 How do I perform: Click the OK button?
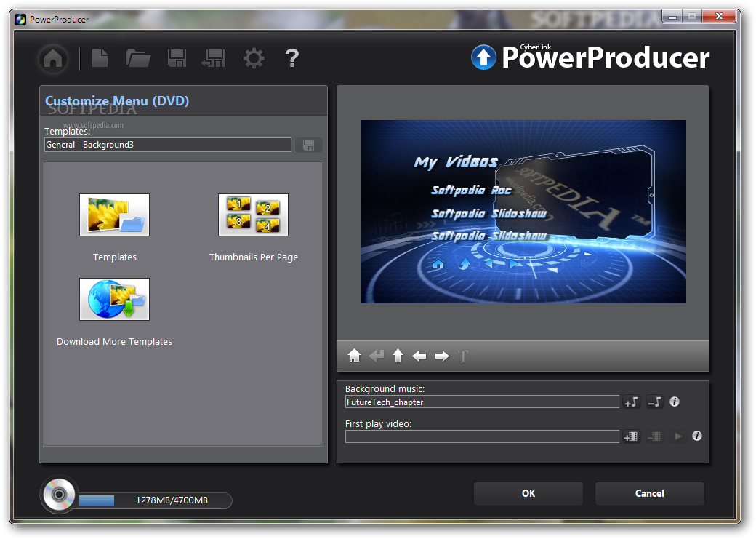(528, 493)
